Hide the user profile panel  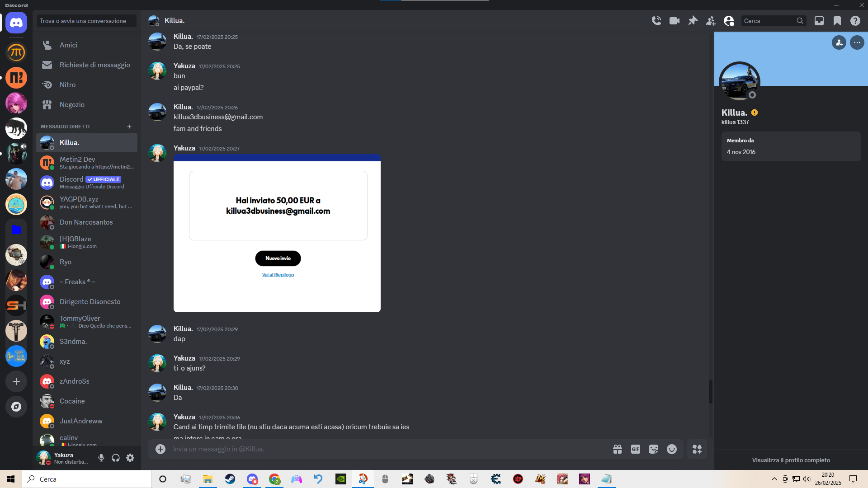[729, 21]
